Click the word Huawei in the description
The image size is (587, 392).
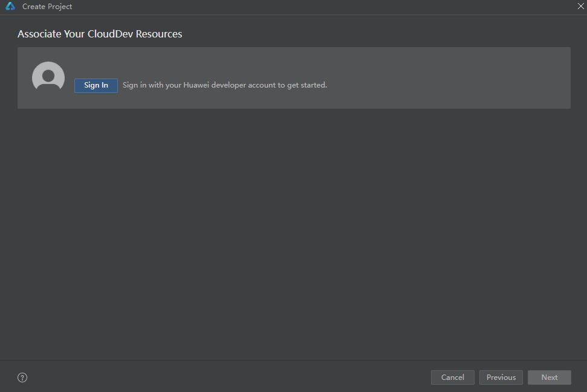pyautogui.click(x=196, y=85)
